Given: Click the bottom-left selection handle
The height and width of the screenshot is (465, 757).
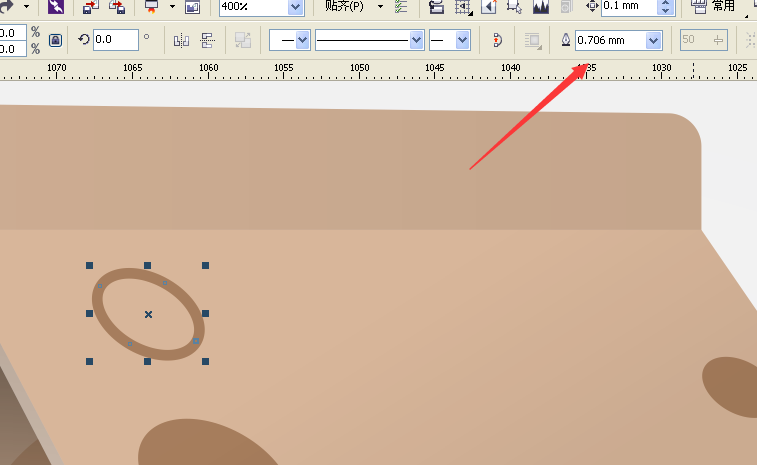Looking at the screenshot, I should 89,361.
